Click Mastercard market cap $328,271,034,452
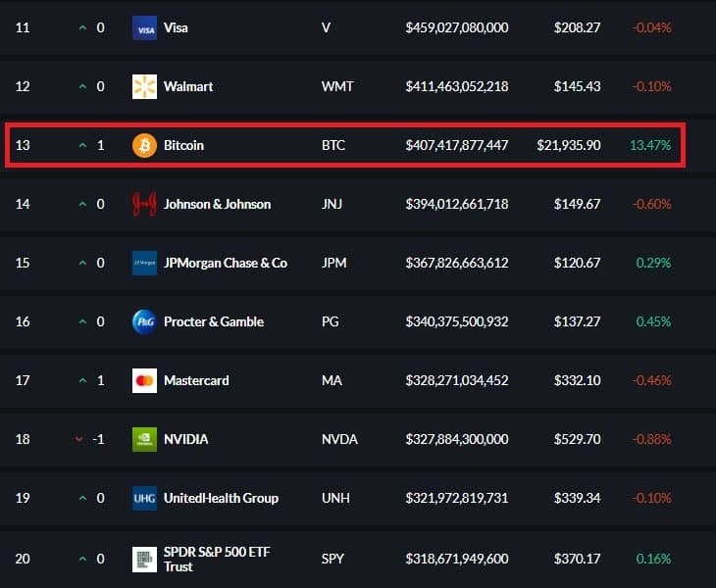The width and height of the screenshot is (716, 588). tap(457, 381)
